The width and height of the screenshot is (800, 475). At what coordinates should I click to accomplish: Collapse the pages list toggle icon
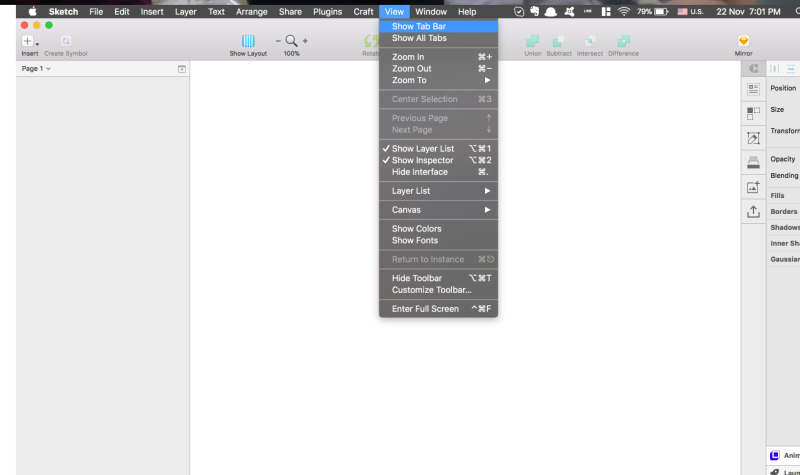pyautogui.click(x=182, y=69)
